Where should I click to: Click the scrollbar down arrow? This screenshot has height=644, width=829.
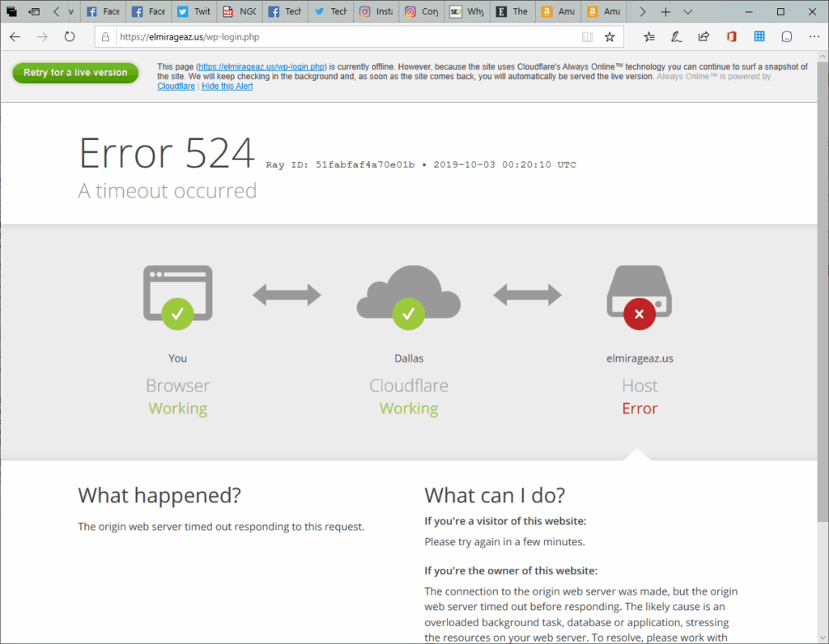click(x=823, y=638)
